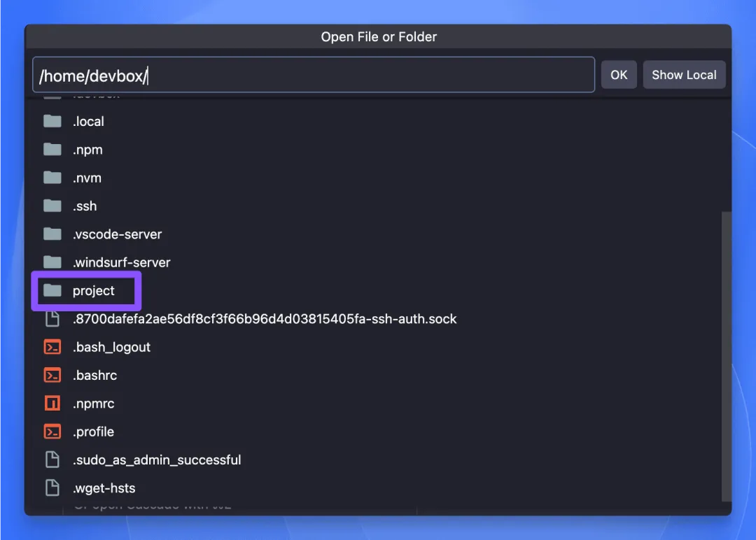Image resolution: width=756 pixels, height=540 pixels.
Task: Click the .sudo_as_admin_successful file icon
Action: pyautogui.click(x=52, y=460)
